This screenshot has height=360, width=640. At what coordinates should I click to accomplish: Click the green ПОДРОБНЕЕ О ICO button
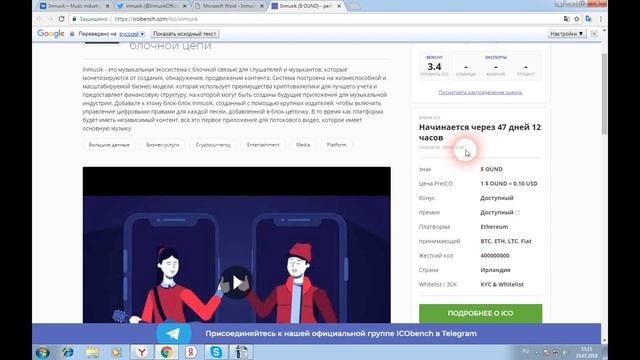pos(480,313)
